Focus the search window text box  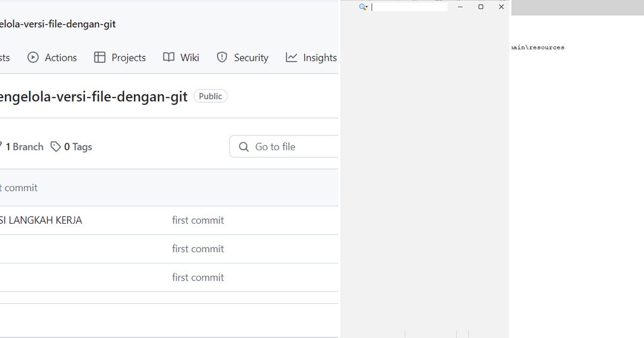click(x=409, y=6)
